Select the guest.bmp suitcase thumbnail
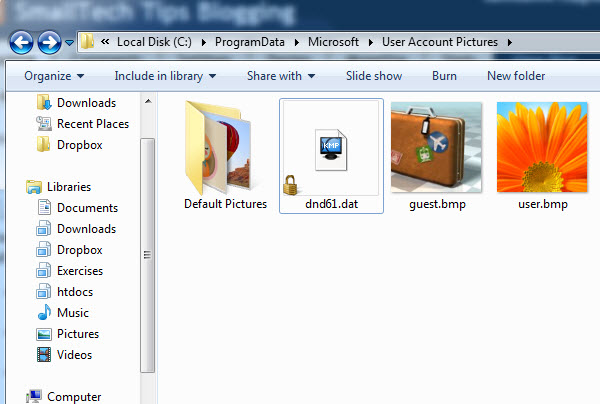The width and height of the screenshot is (600, 404). 436,147
